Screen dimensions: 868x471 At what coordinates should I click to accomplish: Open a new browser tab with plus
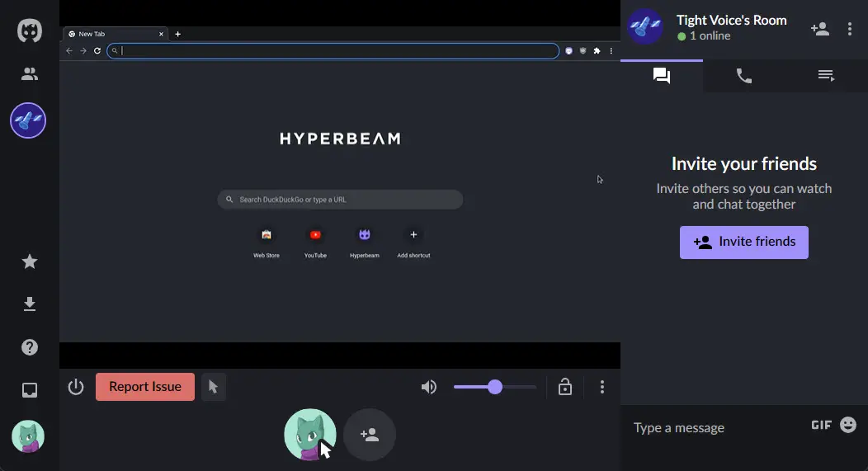tap(177, 34)
